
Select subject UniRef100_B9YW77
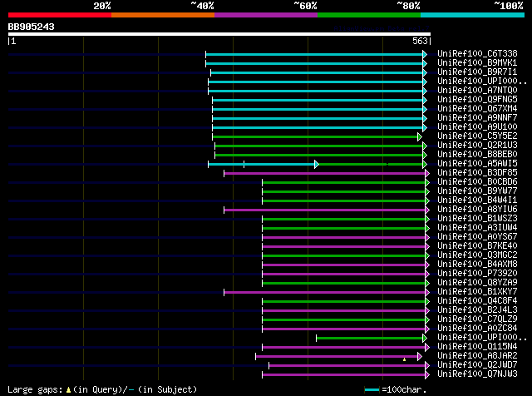pos(477,191)
